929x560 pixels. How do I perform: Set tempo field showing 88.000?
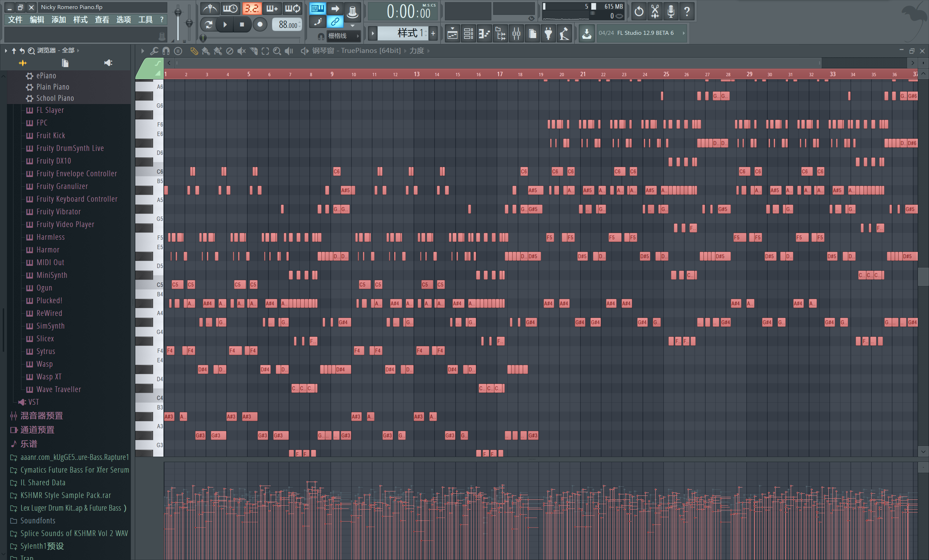[287, 25]
